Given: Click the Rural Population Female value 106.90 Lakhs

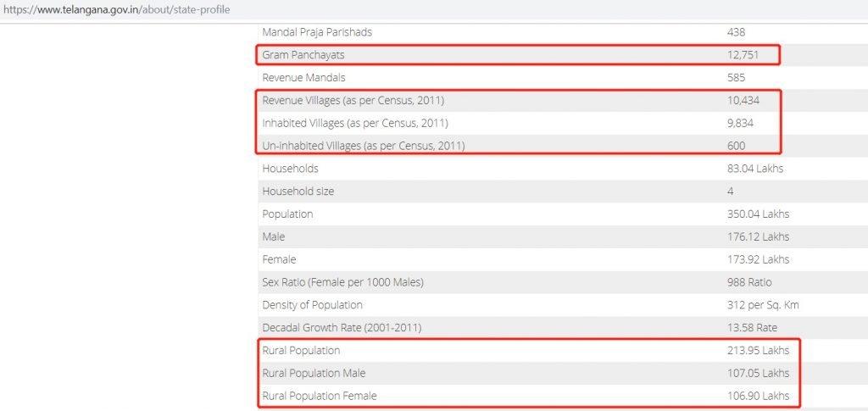Looking at the screenshot, I should coord(752,397).
